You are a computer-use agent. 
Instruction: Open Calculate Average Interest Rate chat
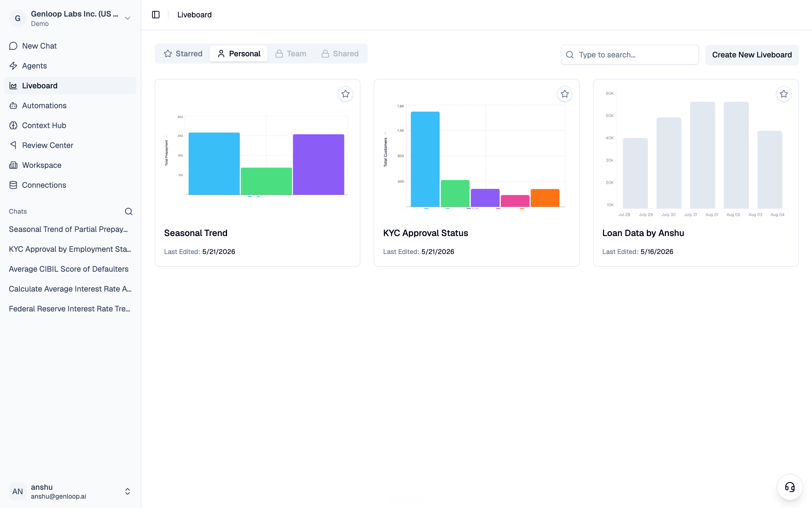(70, 289)
